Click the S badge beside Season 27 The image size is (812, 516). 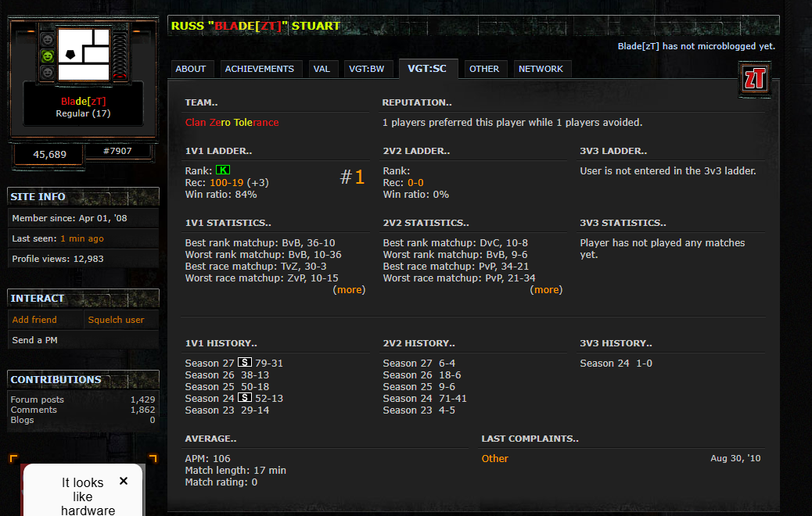(244, 362)
